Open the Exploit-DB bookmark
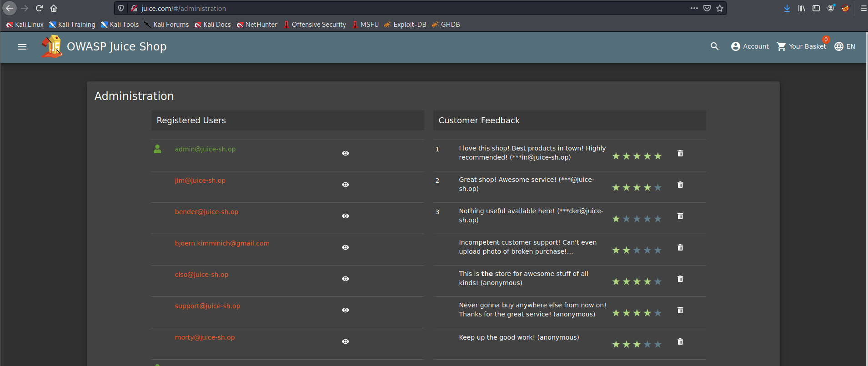 pos(405,25)
